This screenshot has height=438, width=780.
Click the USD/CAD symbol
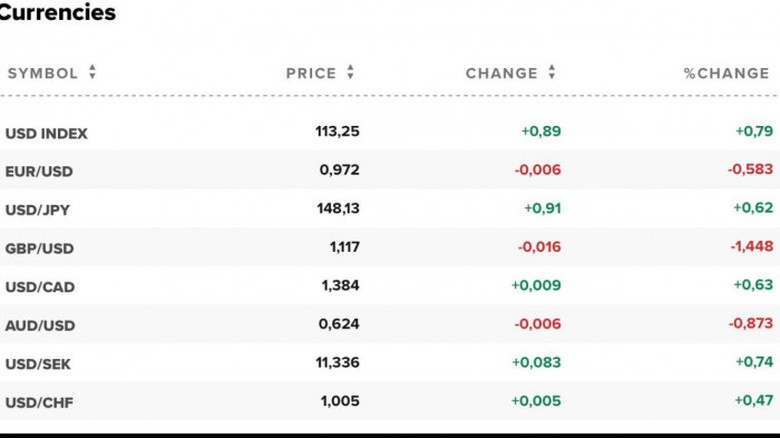40,287
